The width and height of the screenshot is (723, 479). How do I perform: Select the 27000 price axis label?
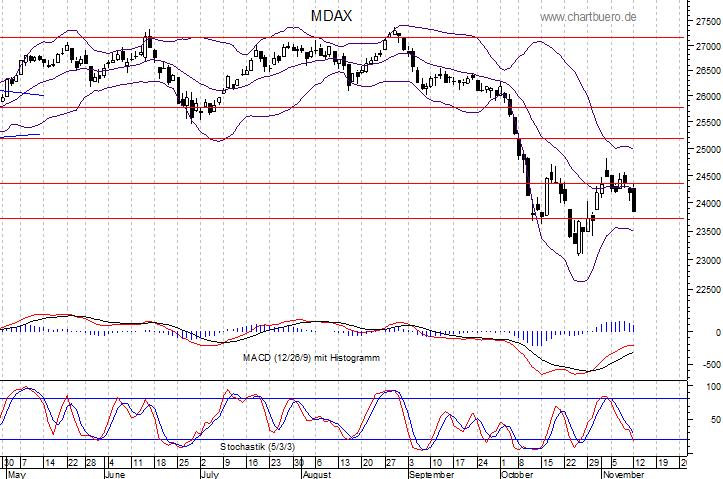[703, 46]
